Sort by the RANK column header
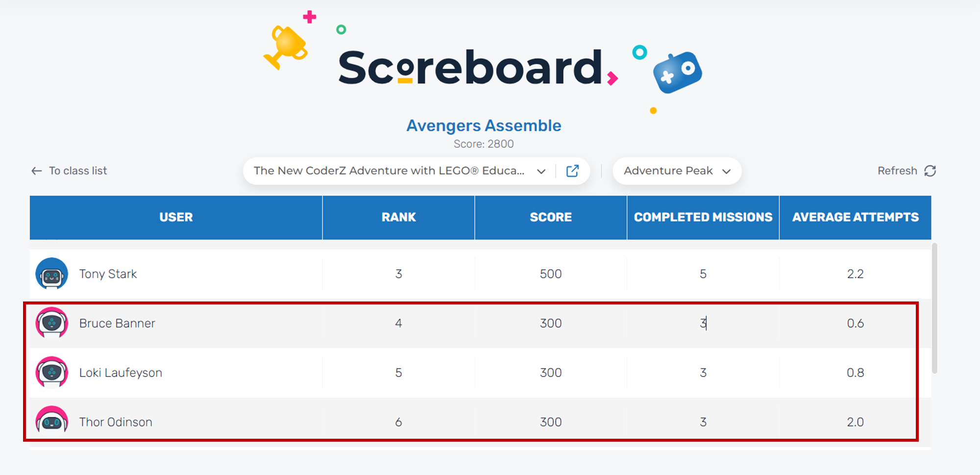The width and height of the screenshot is (980, 475). pos(398,217)
